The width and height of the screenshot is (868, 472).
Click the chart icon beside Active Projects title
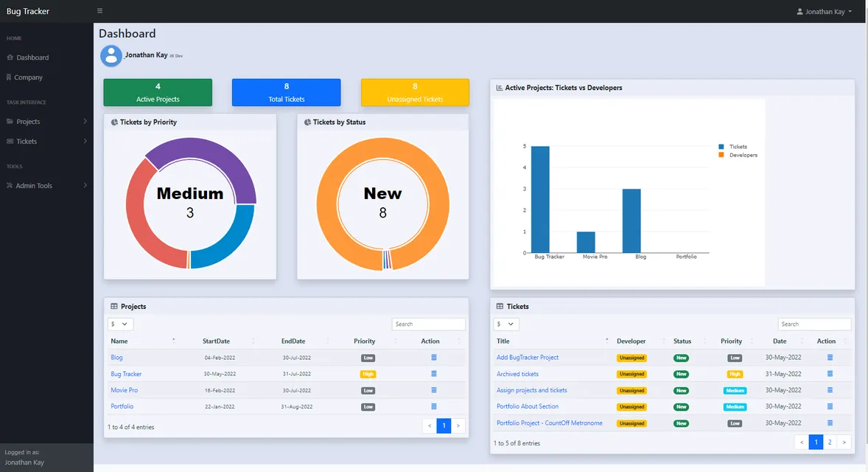pos(500,88)
